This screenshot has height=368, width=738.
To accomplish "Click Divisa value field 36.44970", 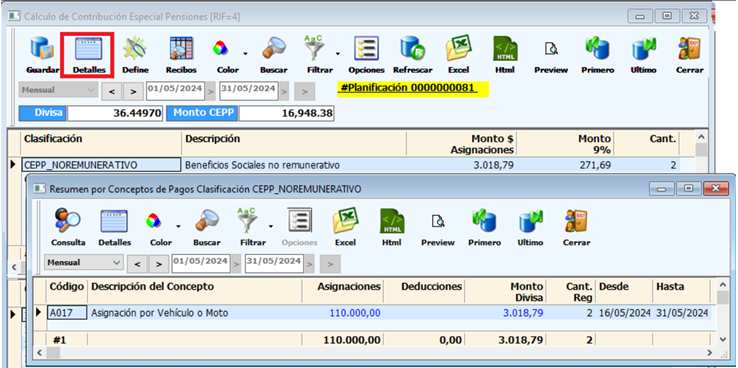I will click(x=115, y=113).
